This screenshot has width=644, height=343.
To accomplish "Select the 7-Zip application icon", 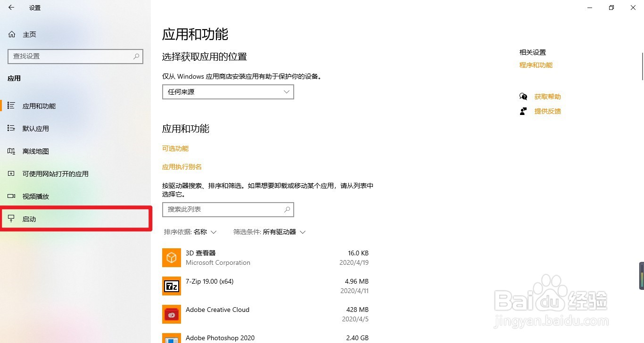I will (x=171, y=286).
